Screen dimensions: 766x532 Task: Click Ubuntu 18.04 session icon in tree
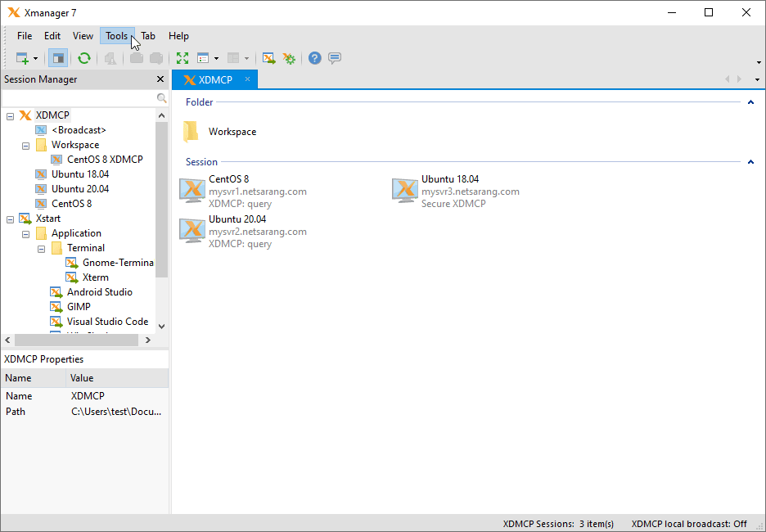(x=42, y=174)
